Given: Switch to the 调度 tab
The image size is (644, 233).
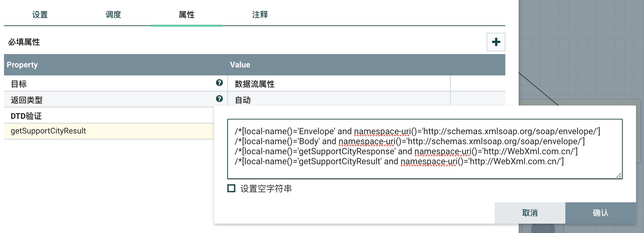Looking at the screenshot, I should pyautogui.click(x=113, y=15).
